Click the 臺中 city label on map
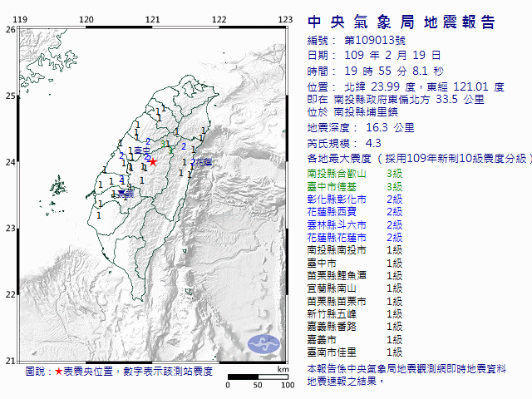The image size is (532, 399). 142,150
